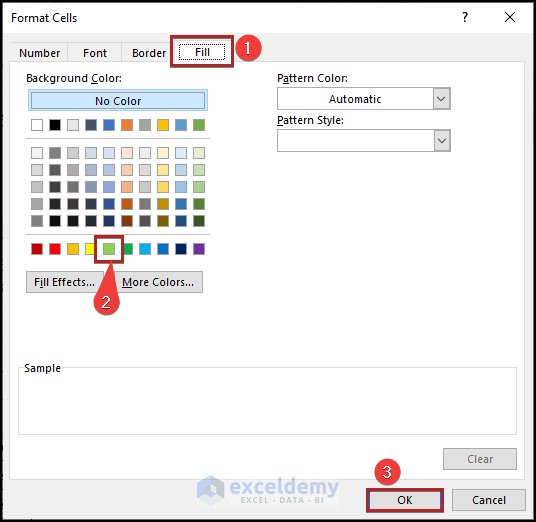
Task: Select the Fill tab
Action: pyautogui.click(x=202, y=52)
